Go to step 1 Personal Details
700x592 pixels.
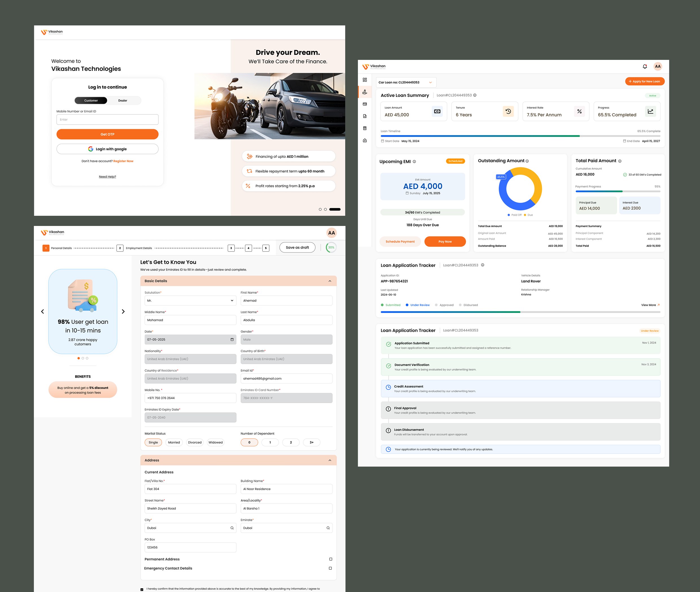(57, 248)
